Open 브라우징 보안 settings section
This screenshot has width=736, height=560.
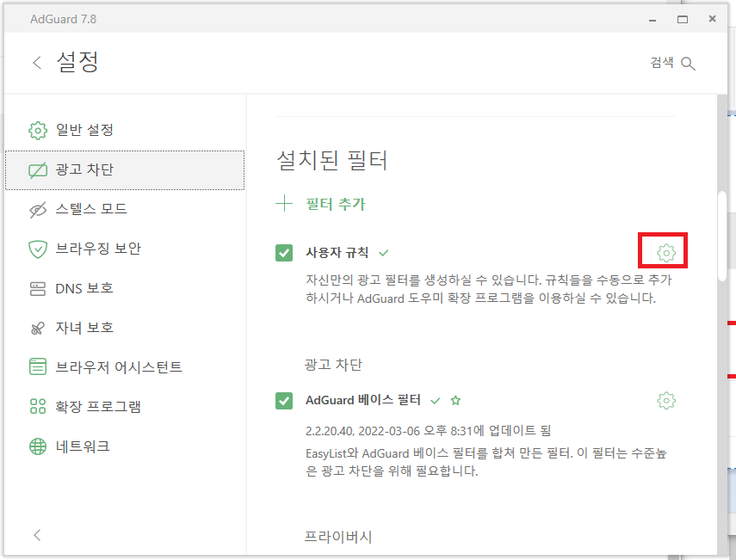pyautogui.click(x=125, y=249)
